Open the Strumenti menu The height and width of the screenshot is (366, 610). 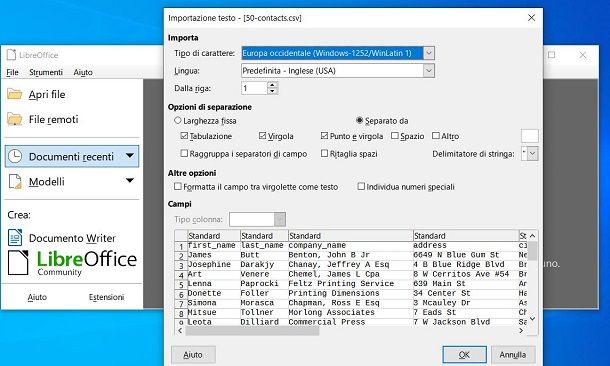click(46, 72)
